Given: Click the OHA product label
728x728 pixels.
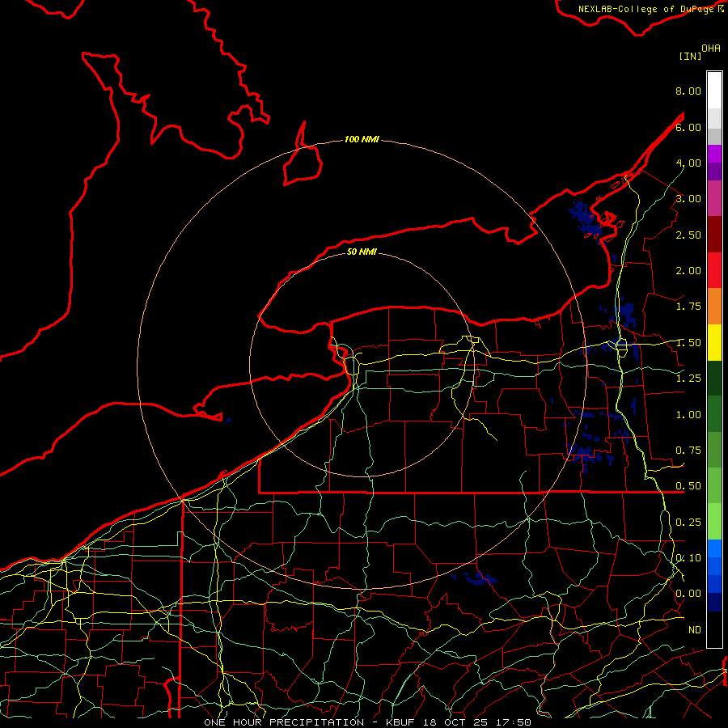Looking at the screenshot, I should pyautogui.click(x=711, y=48).
